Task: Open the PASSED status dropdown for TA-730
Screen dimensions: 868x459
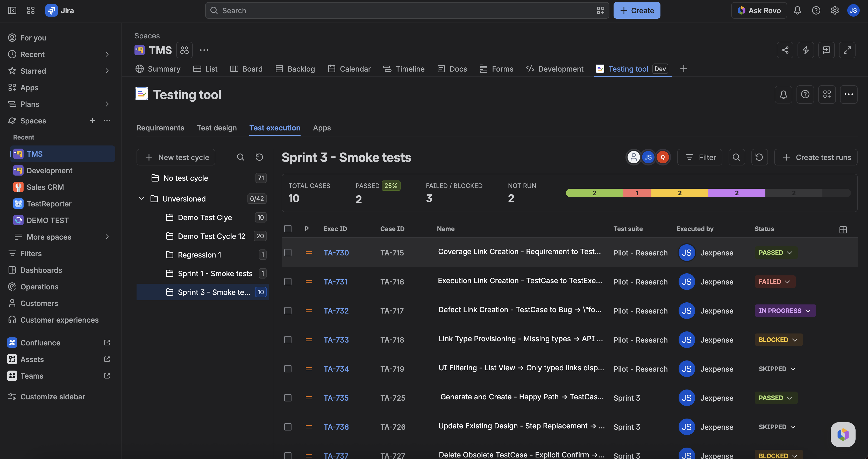Action: tap(776, 253)
